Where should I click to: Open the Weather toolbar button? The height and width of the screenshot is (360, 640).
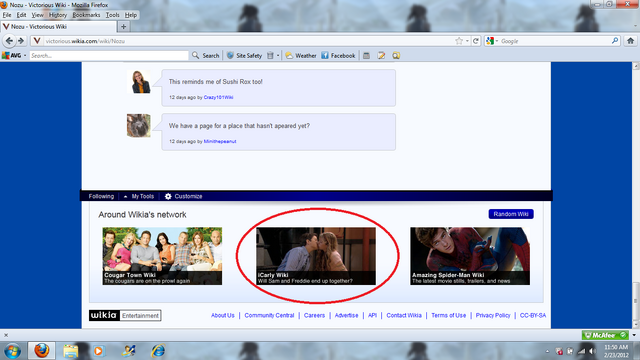point(301,56)
